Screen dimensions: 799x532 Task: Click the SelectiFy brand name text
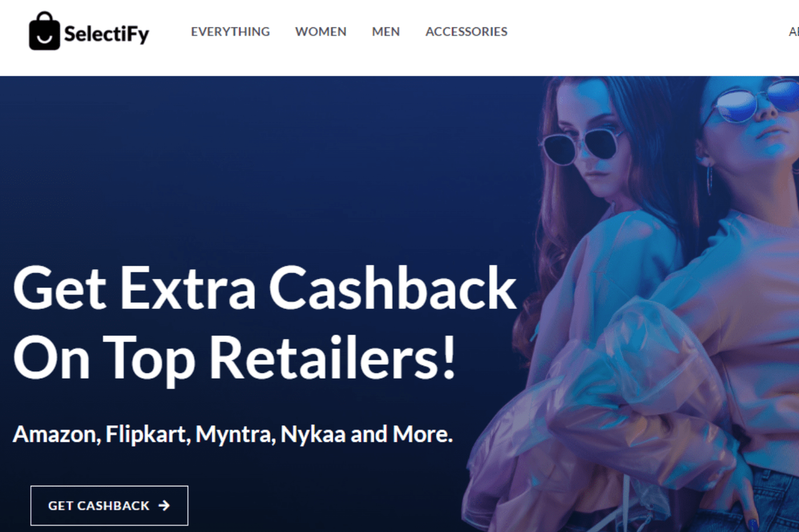[x=106, y=34]
